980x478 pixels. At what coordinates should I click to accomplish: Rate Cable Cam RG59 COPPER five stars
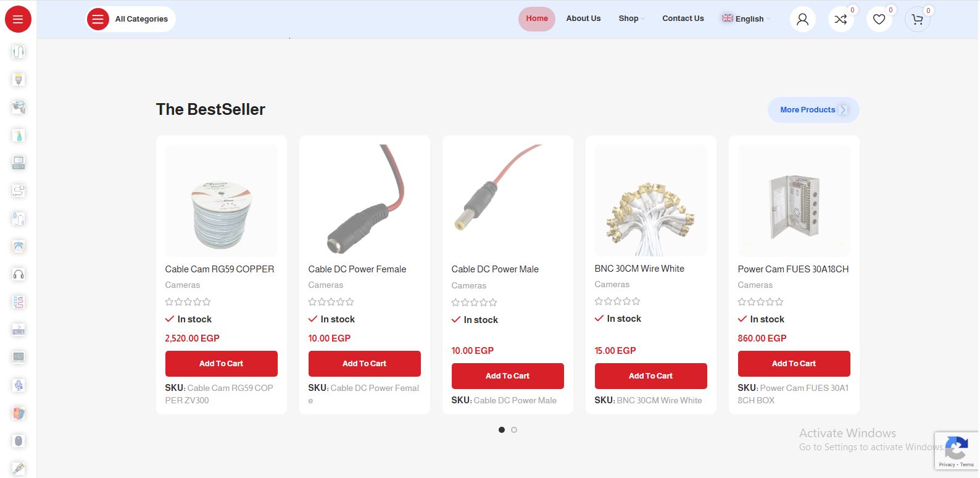point(207,302)
